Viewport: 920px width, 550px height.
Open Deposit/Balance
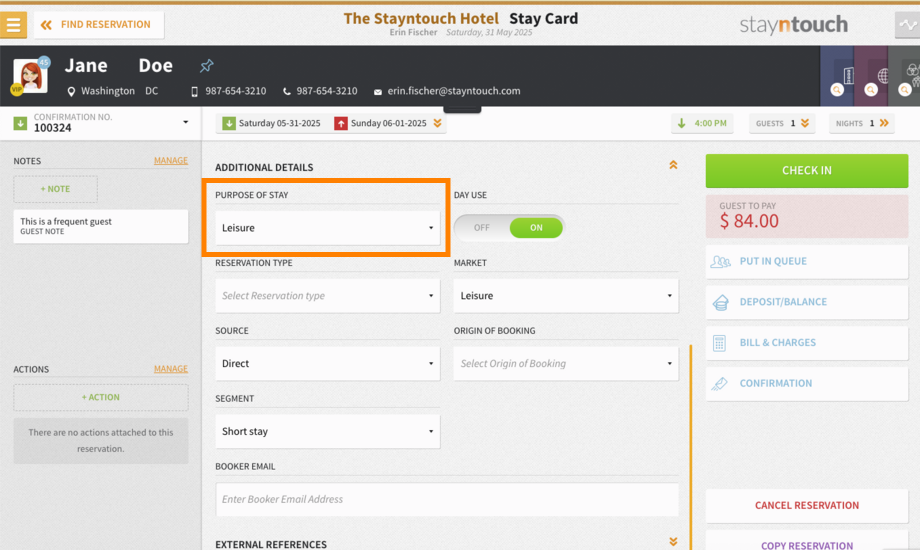pyautogui.click(x=807, y=302)
